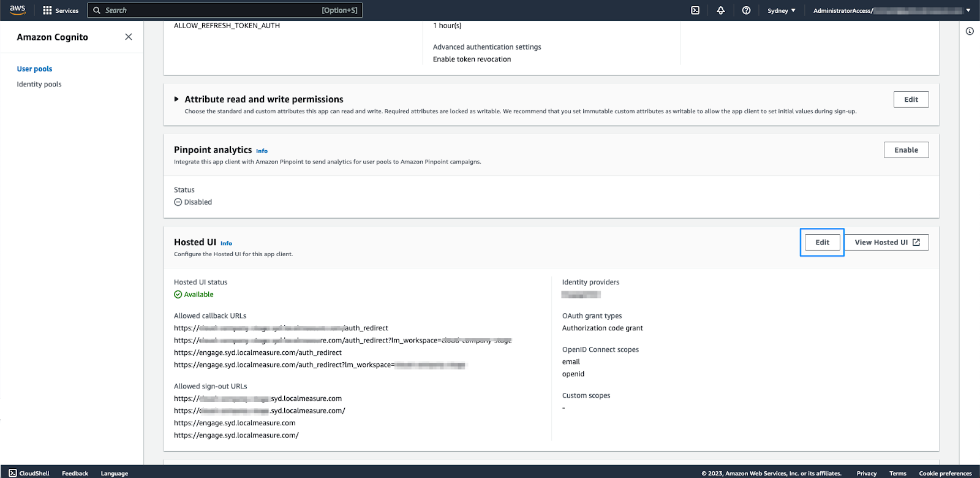Click View Hosted UI button
The width and height of the screenshot is (980, 478).
(x=887, y=243)
